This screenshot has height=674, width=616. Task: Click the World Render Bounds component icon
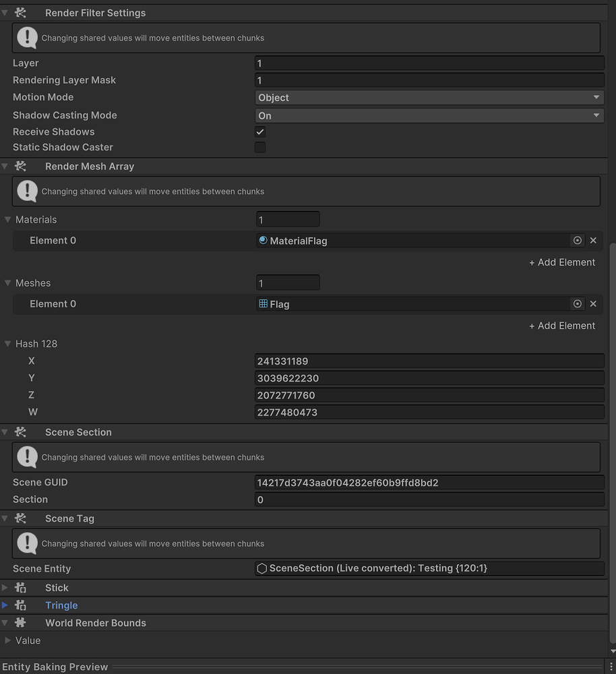point(20,623)
